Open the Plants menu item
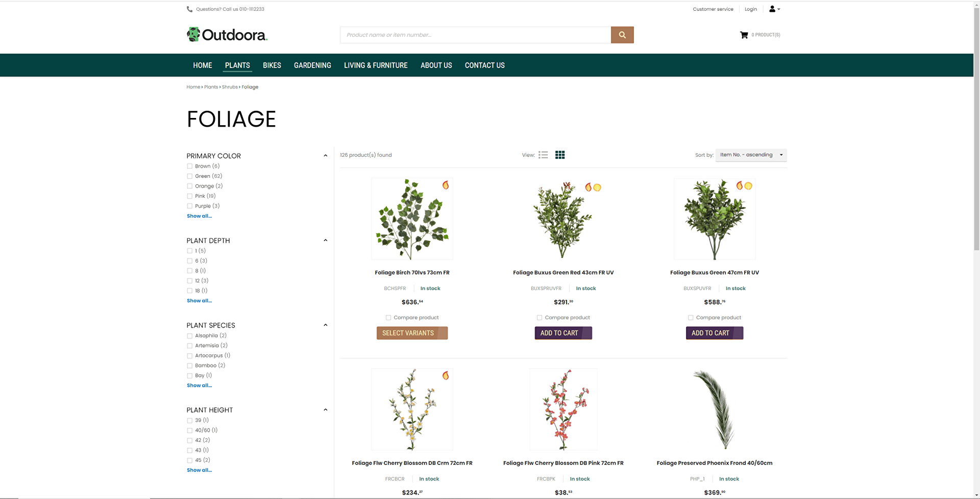980x499 pixels. pos(237,65)
